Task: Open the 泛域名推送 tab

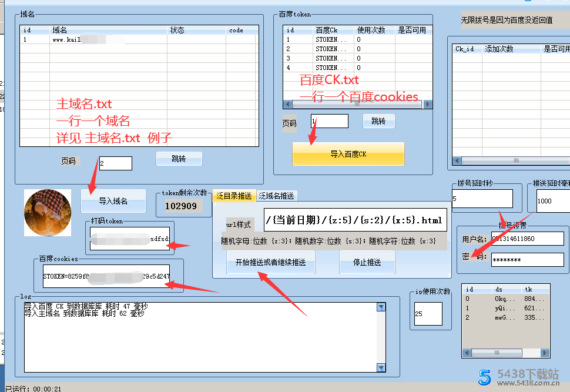Action: pos(276,196)
